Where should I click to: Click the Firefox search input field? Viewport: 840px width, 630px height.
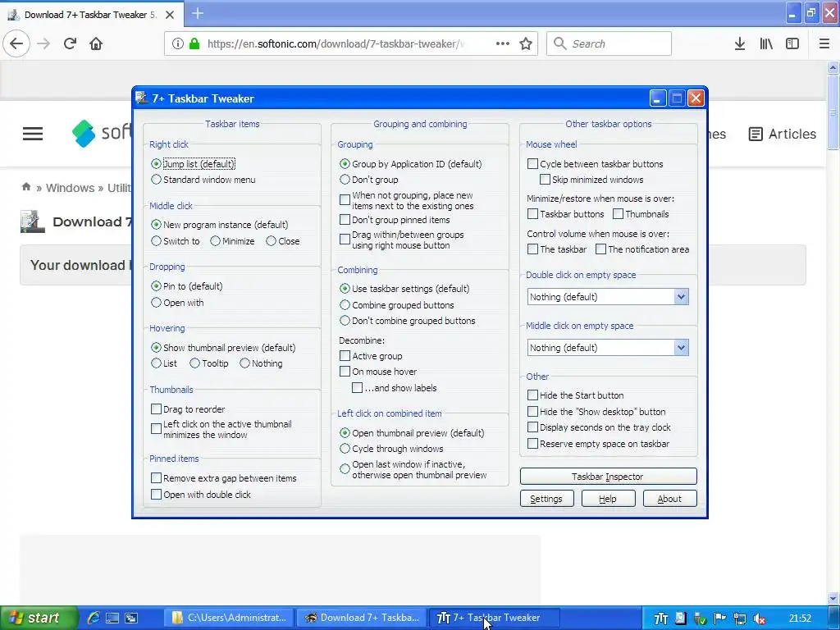(609, 43)
